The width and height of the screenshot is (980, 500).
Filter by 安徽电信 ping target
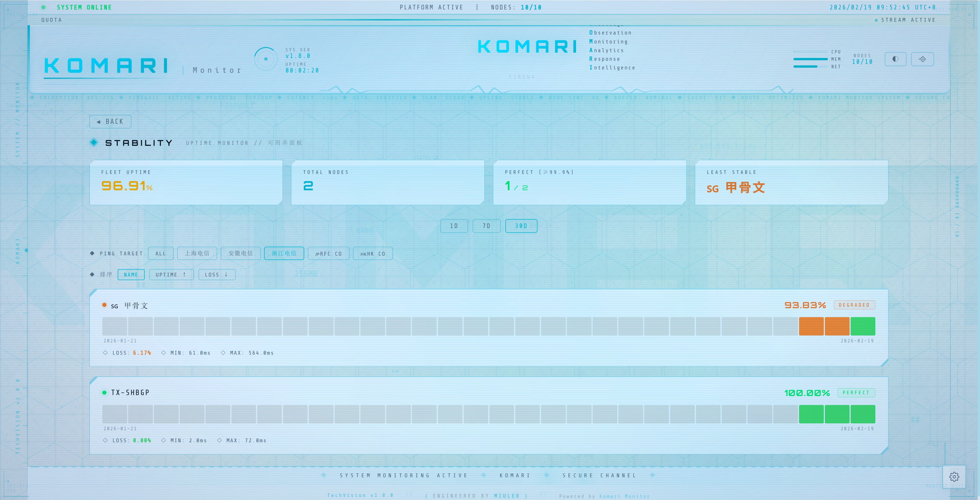[x=240, y=254]
